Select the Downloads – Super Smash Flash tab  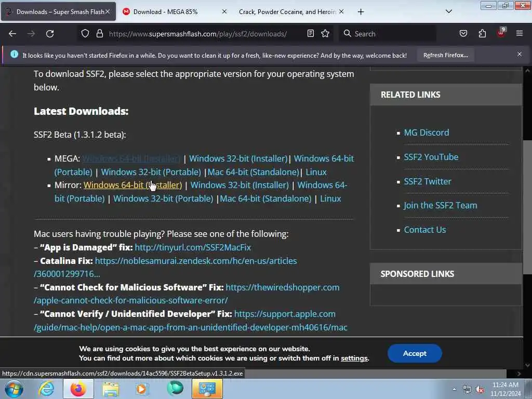pyautogui.click(x=58, y=11)
